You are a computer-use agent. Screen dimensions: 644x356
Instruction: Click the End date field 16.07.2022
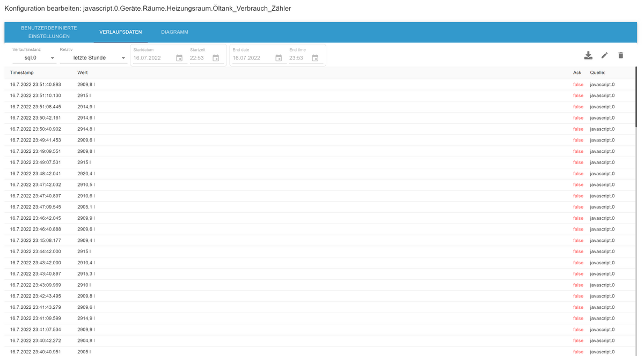[252, 58]
